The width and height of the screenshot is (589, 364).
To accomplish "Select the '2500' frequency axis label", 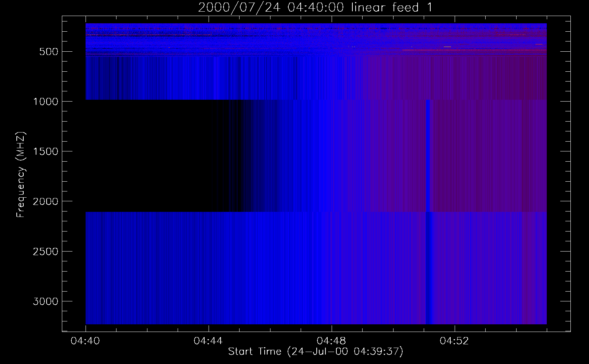I will coord(46,252).
